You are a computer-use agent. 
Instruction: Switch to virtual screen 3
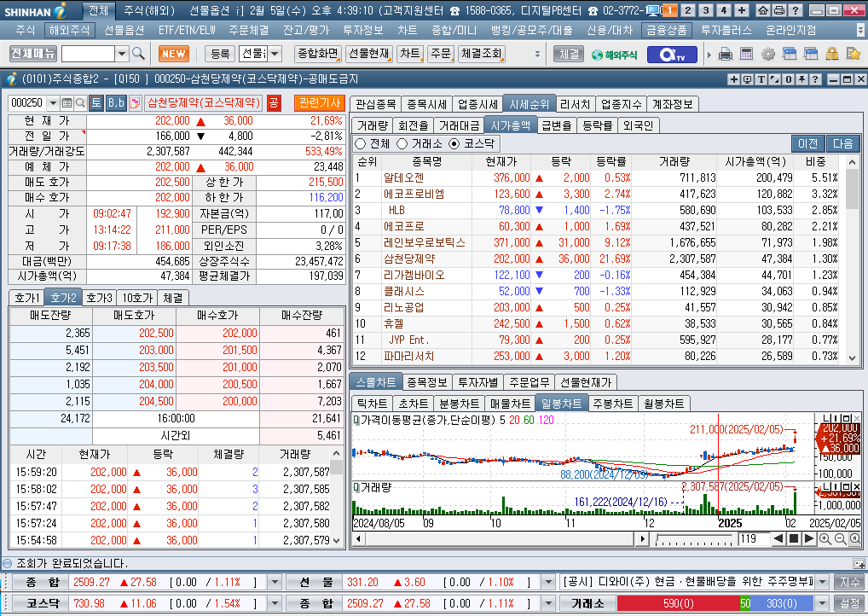click(705, 10)
